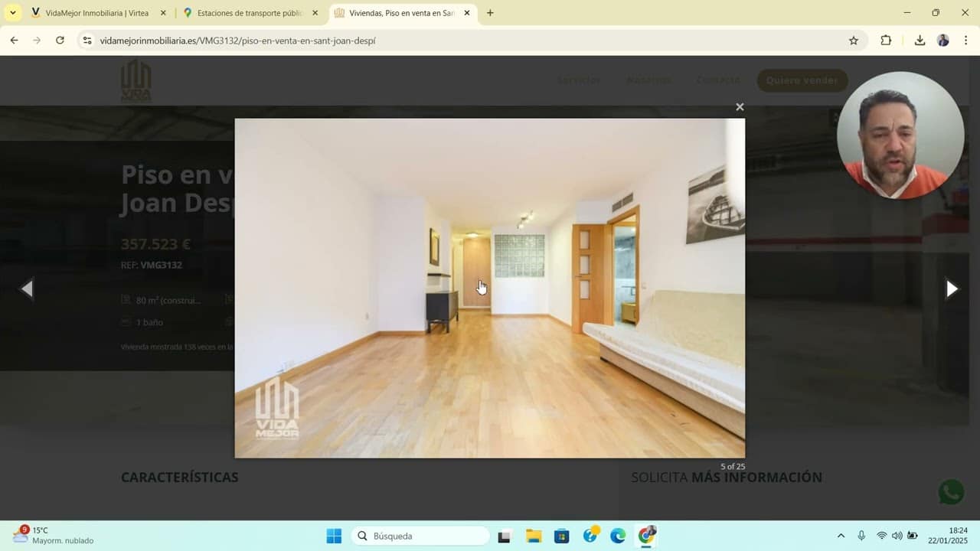Screen dimensions: 980x551
Task: Go to next photo with right arrow
Action: 952,289
